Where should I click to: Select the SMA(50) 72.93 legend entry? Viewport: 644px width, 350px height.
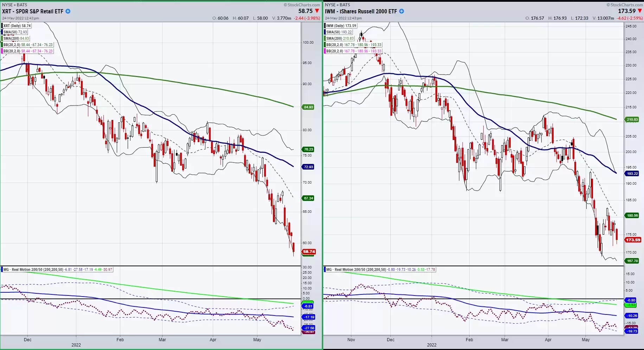[x=15, y=32]
